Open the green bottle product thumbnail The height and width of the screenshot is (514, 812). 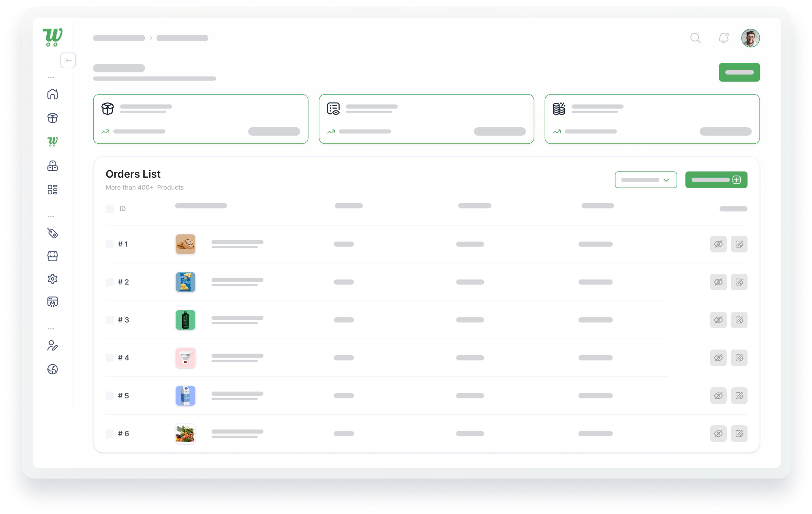pyautogui.click(x=185, y=320)
